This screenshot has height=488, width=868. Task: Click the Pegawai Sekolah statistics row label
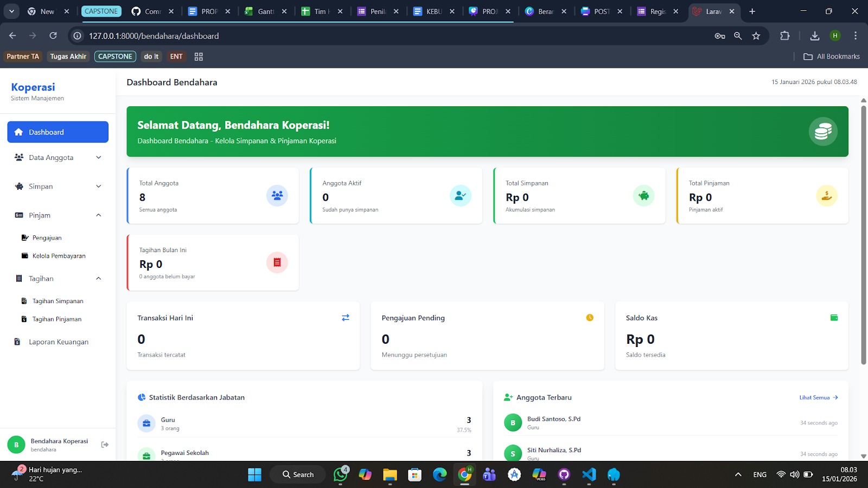(x=184, y=453)
